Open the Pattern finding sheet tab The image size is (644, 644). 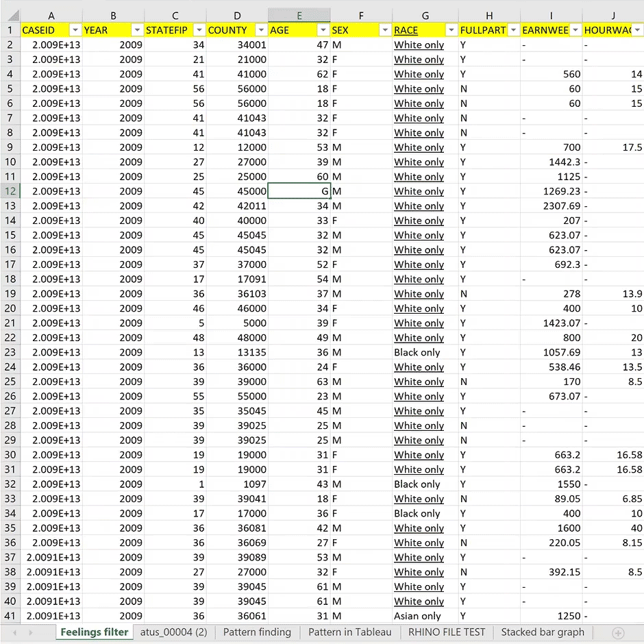[257, 632]
